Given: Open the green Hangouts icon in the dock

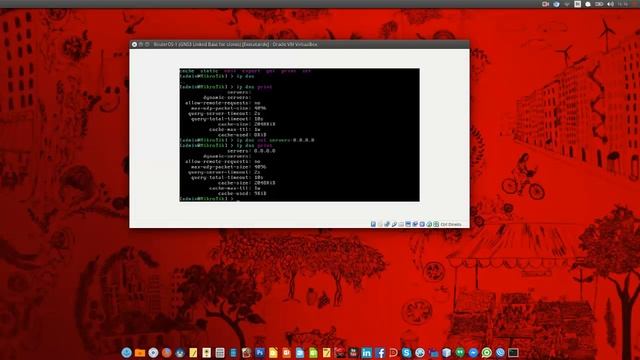Looking at the screenshot, I should coord(460,353).
